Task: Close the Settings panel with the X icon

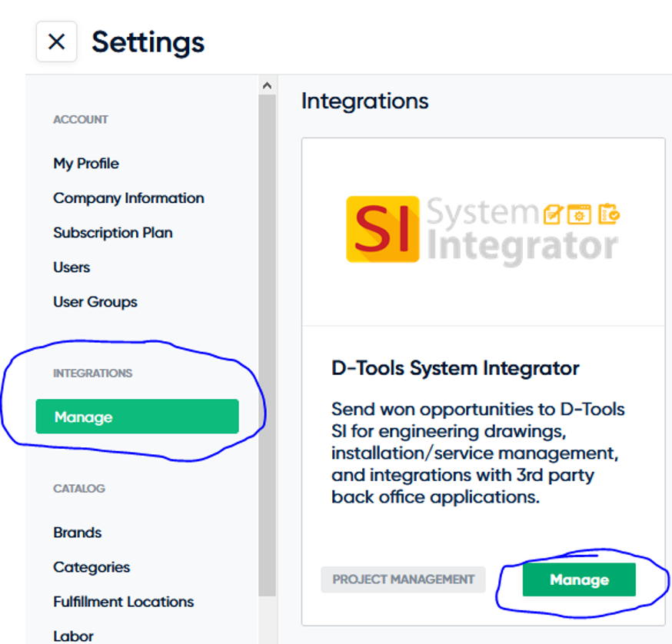Action: [x=57, y=41]
